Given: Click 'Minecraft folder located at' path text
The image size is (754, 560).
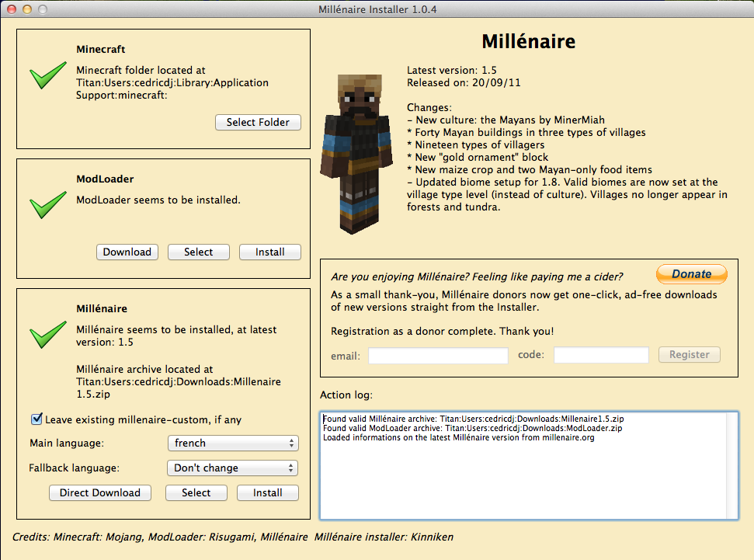Looking at the screenshot, I should (x=172, y=83).
